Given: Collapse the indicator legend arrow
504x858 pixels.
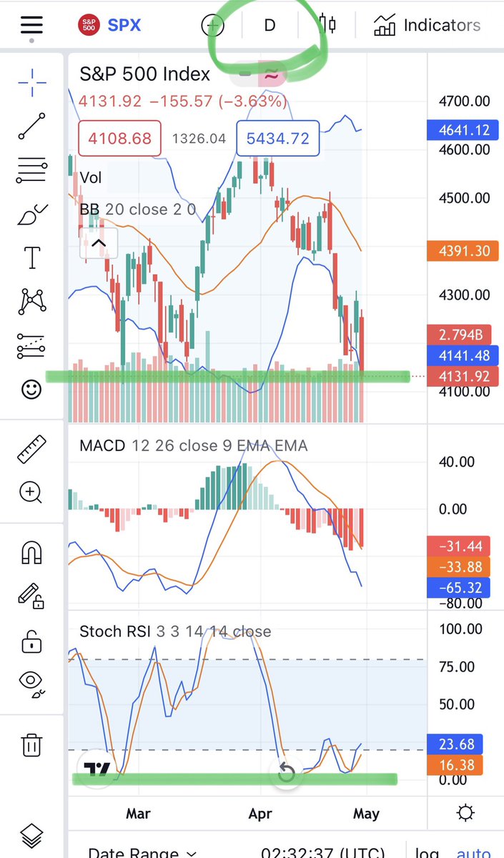Looking at the screenshot, I should coord(98,245).
